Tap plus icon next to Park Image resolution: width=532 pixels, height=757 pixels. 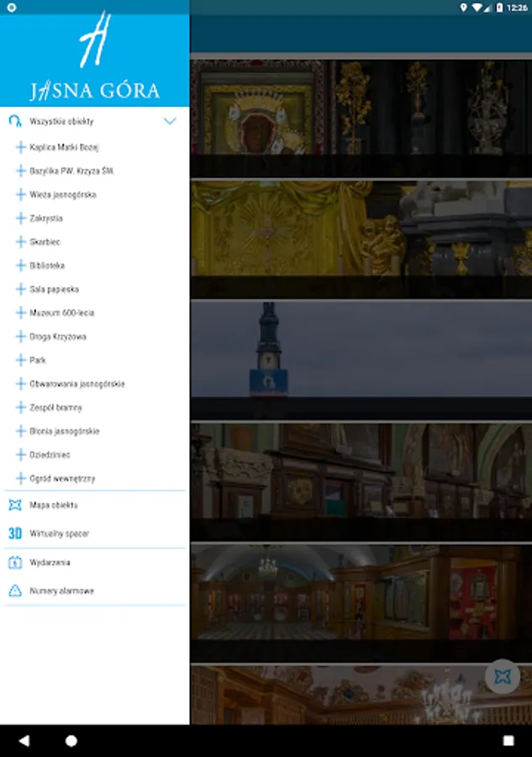(x=21, y=360)
